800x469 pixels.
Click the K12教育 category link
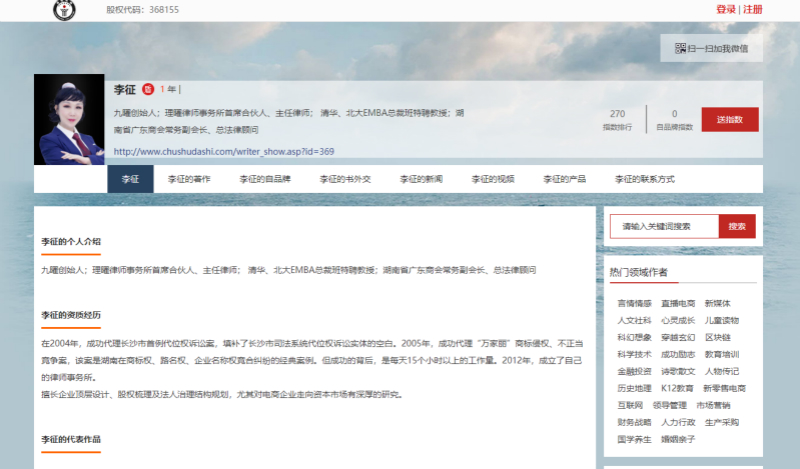pos(677,388)
